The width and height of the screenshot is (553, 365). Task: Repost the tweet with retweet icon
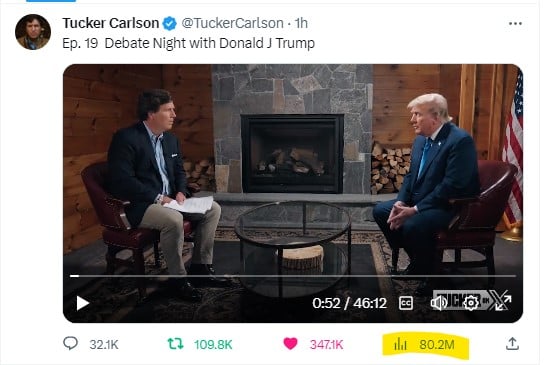pos(175,343)
